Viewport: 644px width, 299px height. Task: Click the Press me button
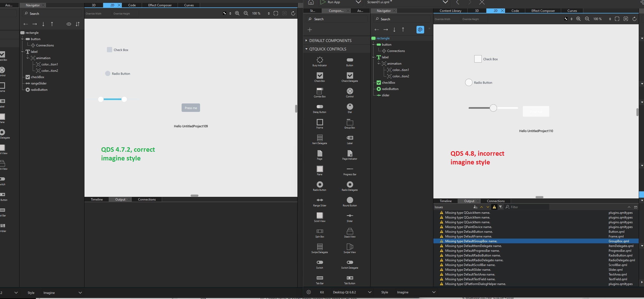pos(191,108)
